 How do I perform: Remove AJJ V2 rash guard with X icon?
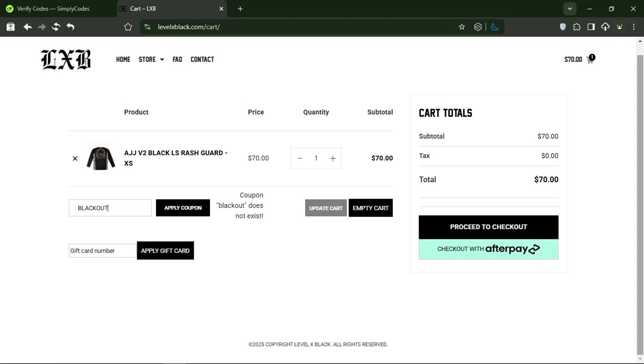[75, 159]
